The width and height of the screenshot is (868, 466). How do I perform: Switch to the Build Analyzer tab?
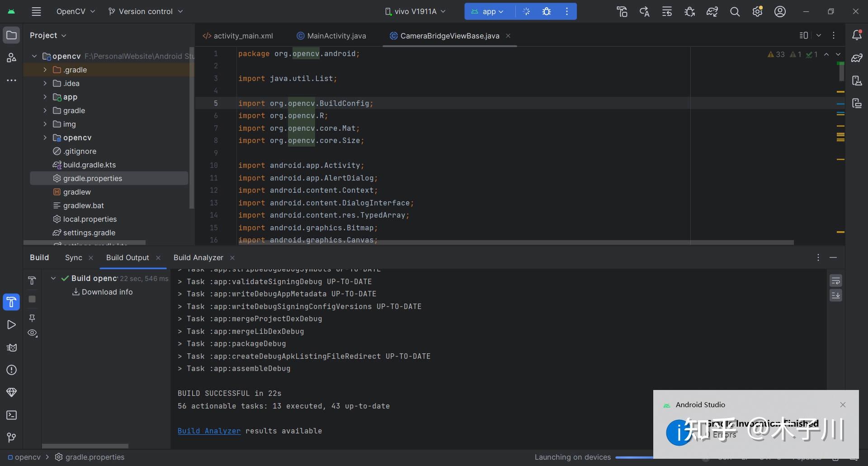(x=198, y=257)
